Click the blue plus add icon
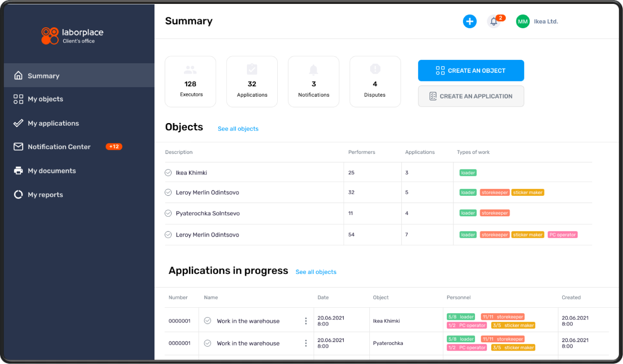Screen dimensions: 623x364 (x=469, y=21)
